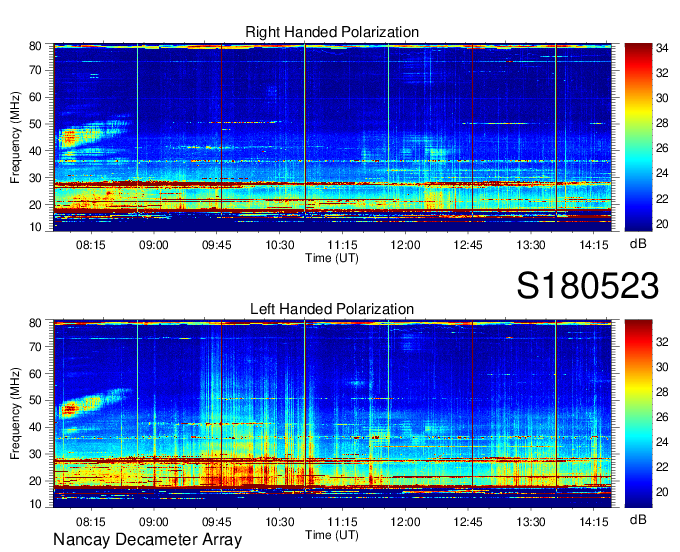Viewport: 680px width, 552px height.
Task: Click the 26 dB value on Left Handed colorbar
Action: pos(662,417)
